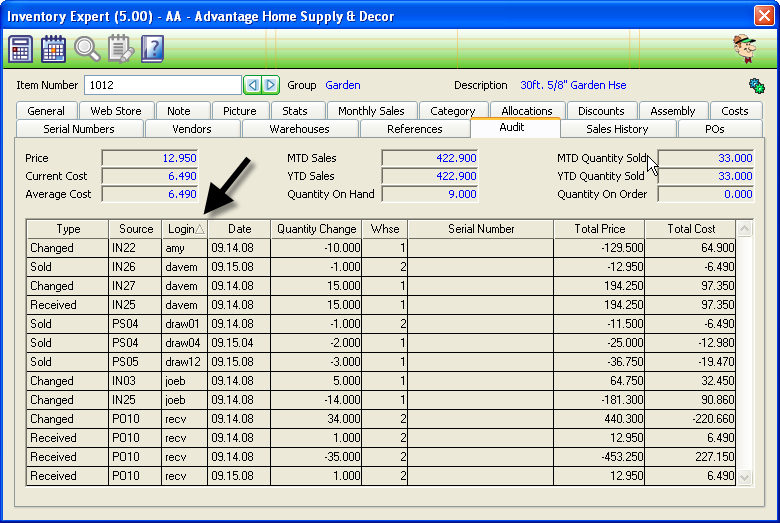This screenshot has height=523, width=780.
Task: Click the magnifying glass search icon
Action: (87, 48)
